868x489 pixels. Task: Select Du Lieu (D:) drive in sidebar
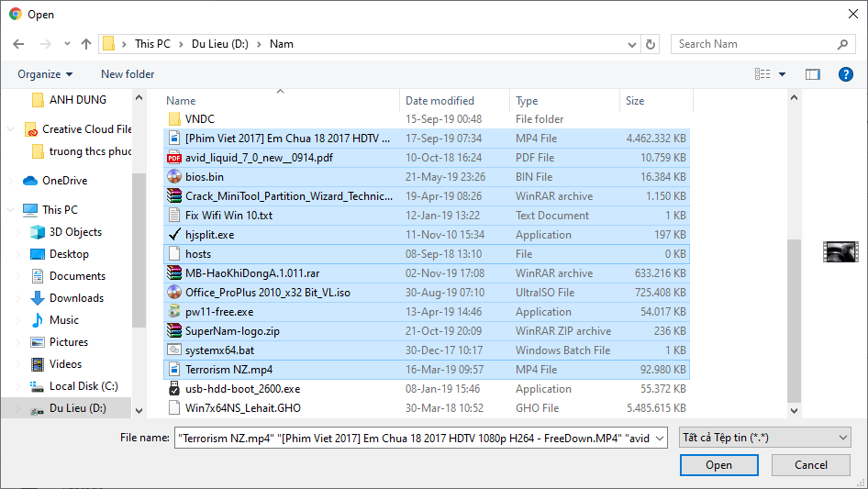[x=77, y=408]
